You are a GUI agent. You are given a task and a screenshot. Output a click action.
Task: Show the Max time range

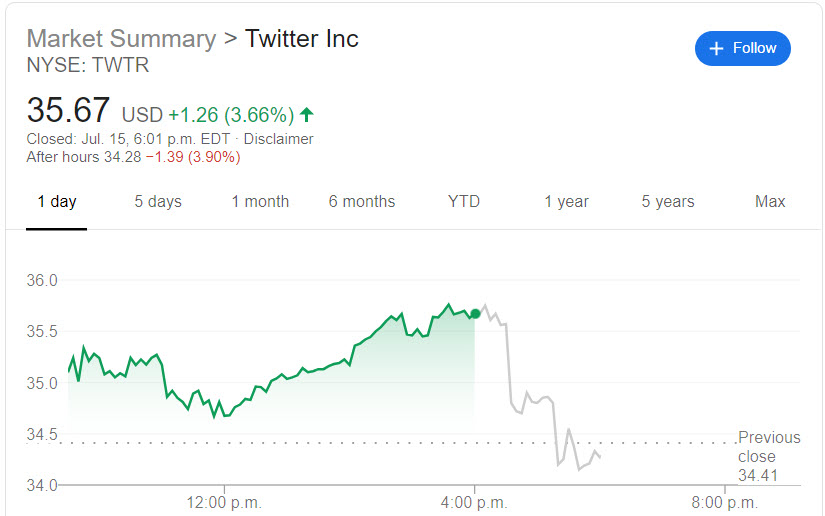770,202
